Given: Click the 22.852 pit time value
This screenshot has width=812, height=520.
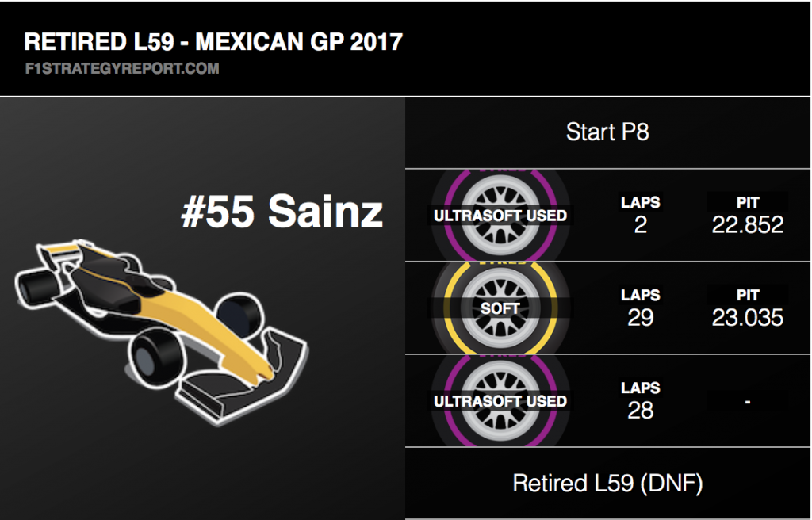Looking at the screenshot, I should point(747,225).
